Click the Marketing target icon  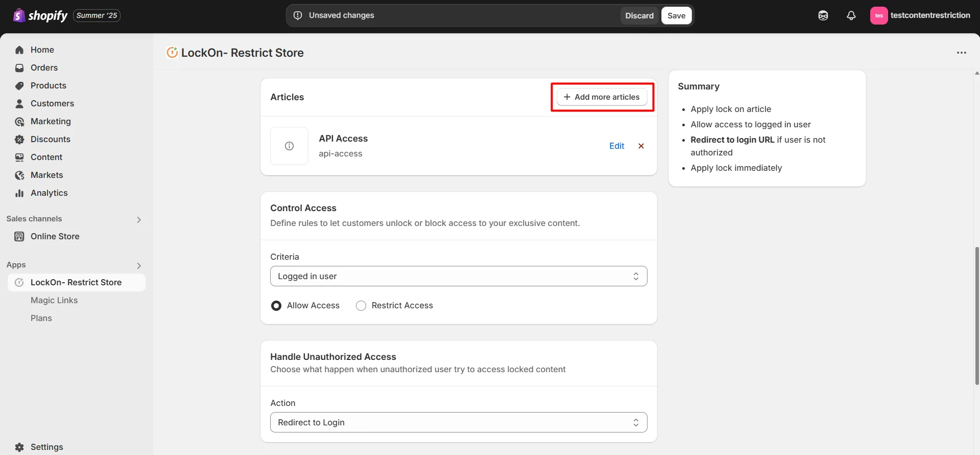click(x=19, y=122)
